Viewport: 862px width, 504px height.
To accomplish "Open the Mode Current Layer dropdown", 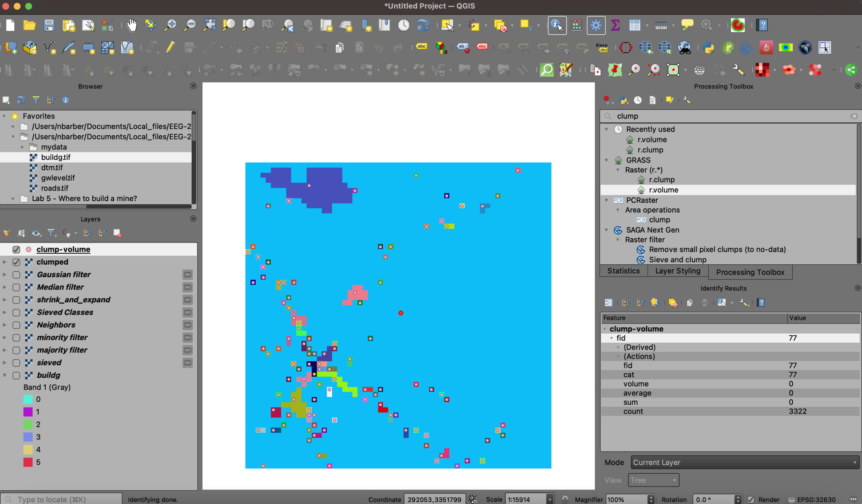I will (x=745, y=462).
